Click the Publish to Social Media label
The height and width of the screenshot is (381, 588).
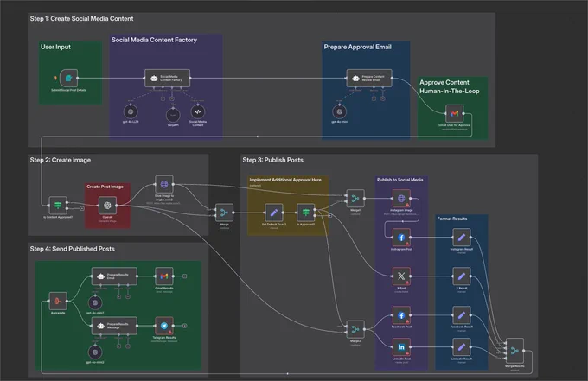(x=399, y=180)
